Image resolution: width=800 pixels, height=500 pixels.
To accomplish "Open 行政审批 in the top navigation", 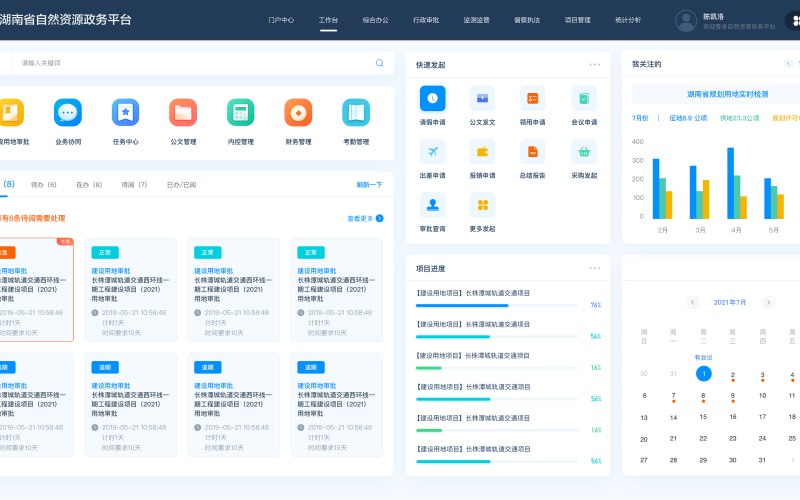I will (x=426, y=20).
